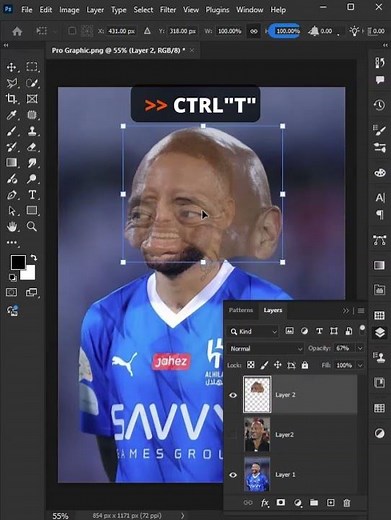Screen dimensions: 391x520
Task: Select the Path Selection tool
Action: [x=12, y=211]
